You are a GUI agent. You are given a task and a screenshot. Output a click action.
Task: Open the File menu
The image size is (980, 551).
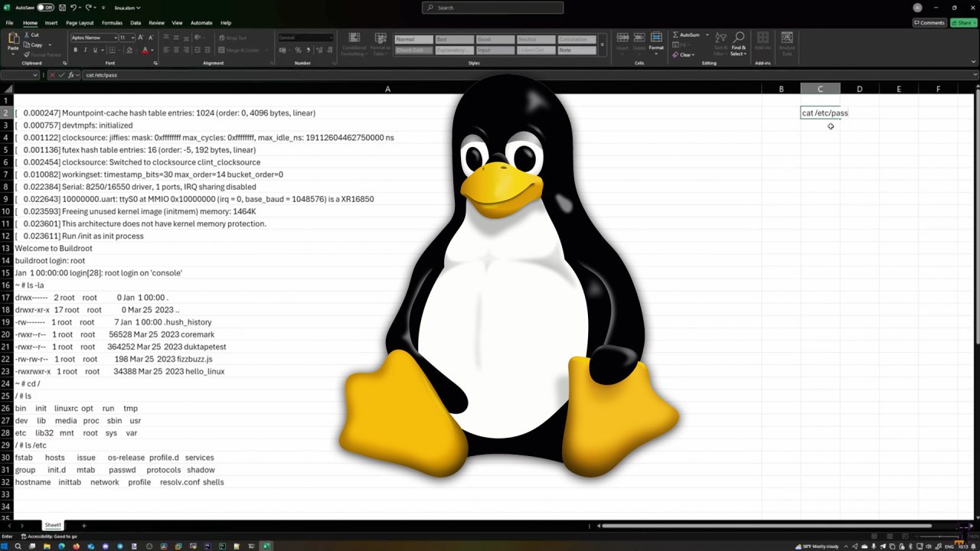(10, 23)
